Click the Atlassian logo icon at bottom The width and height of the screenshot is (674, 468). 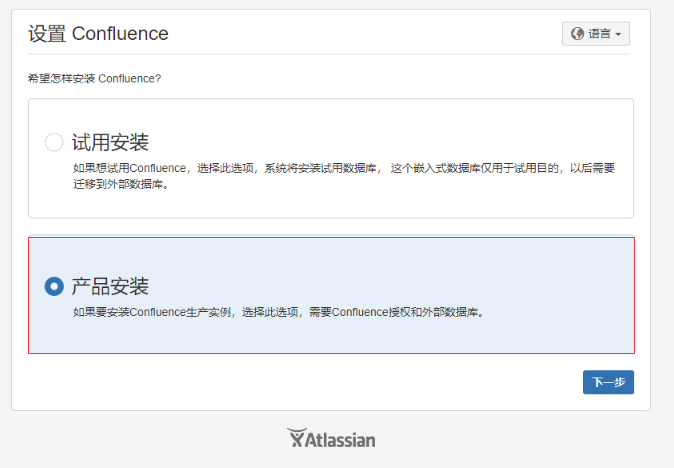(x=297, y=438)
